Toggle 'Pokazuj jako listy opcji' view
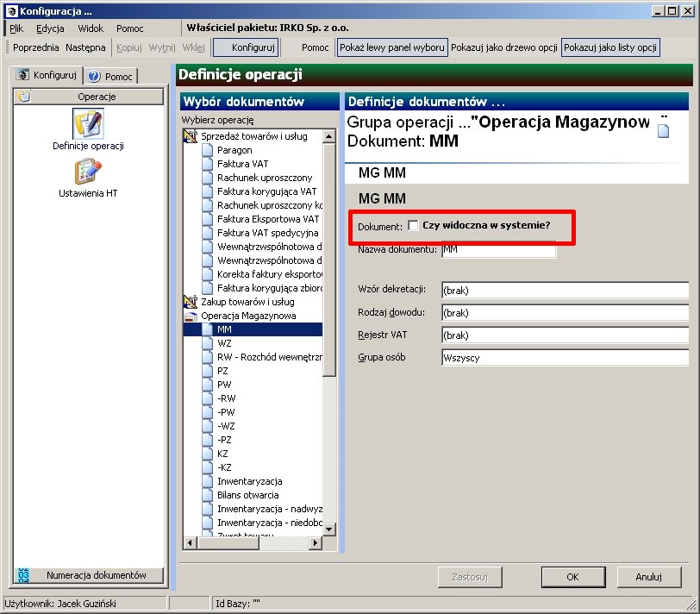The image size is (700, 614). [x=610, y=47]
